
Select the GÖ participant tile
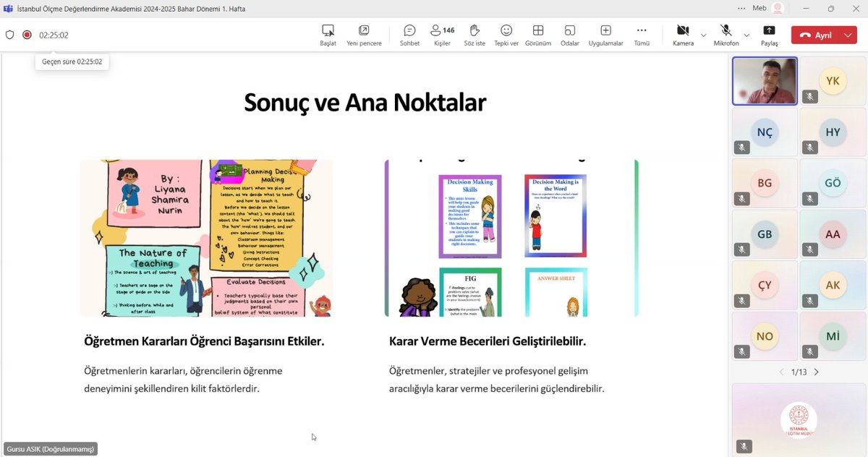[x=833, y=183]
